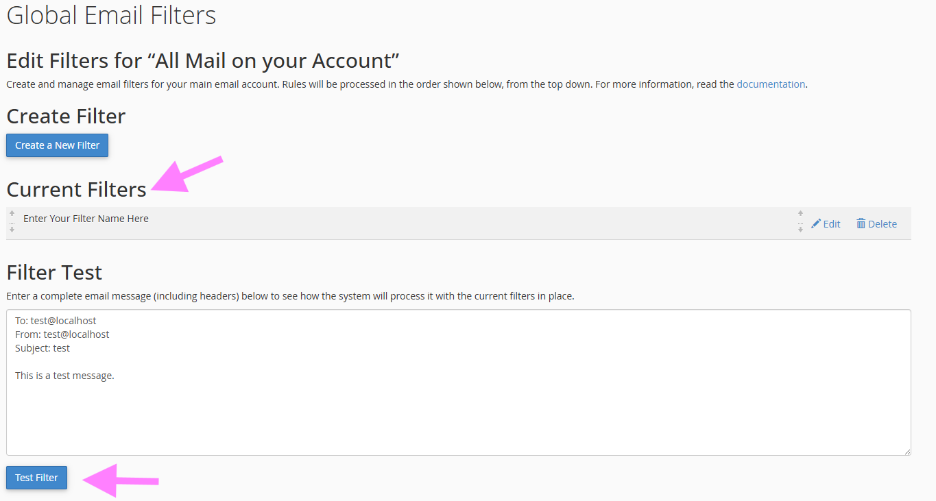936x501 pixels.
Task: Click the Filter Test heading
Action: 54,272
